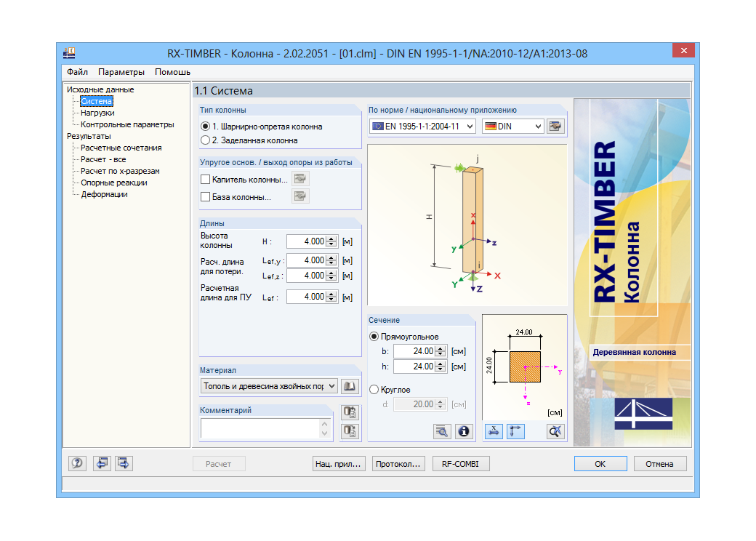
Task: Click the import comment database icon
Action: coord(350,412)
